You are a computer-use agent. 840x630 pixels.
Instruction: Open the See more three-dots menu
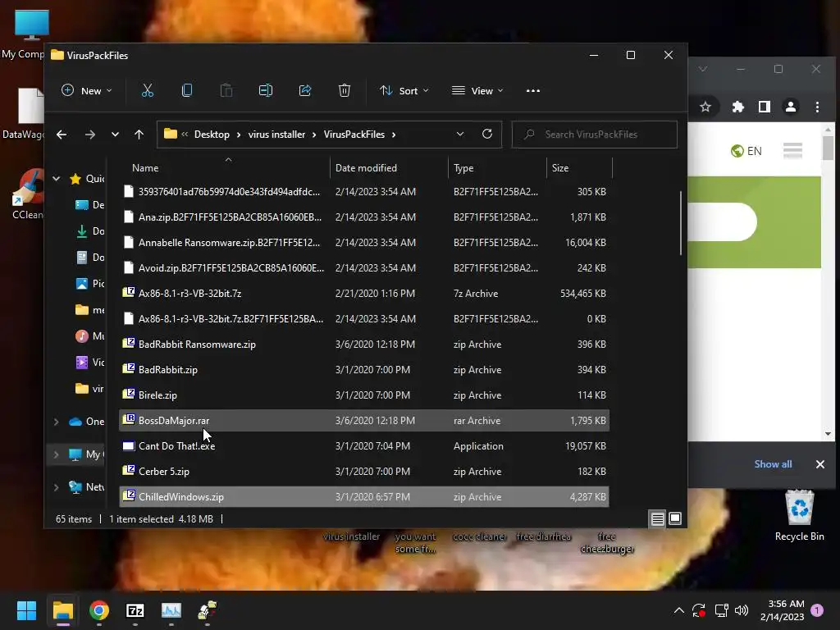[533, 90]
